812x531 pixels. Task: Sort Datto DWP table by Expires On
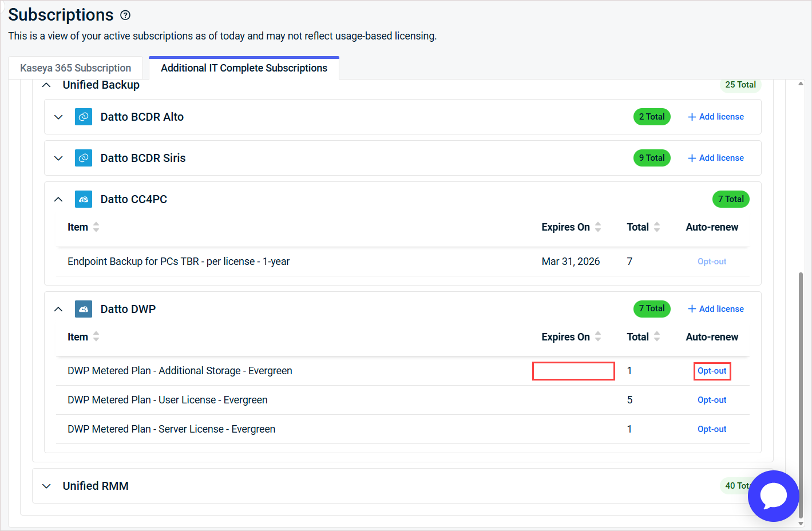click(598, 337)
